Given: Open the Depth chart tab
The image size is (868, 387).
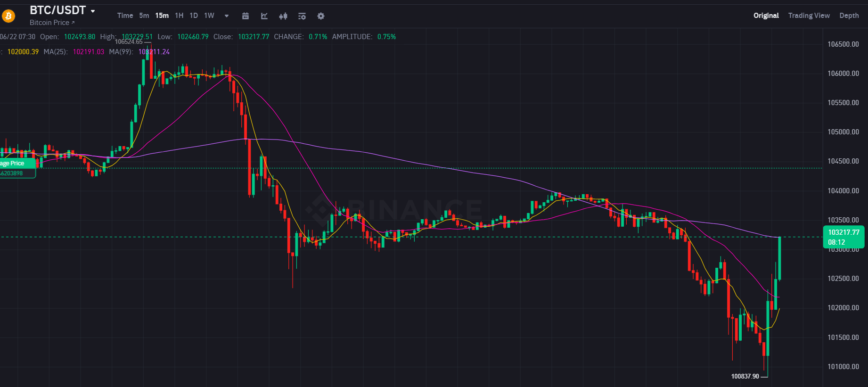Looking at the screenshot, I should click(x=849, y=16).
